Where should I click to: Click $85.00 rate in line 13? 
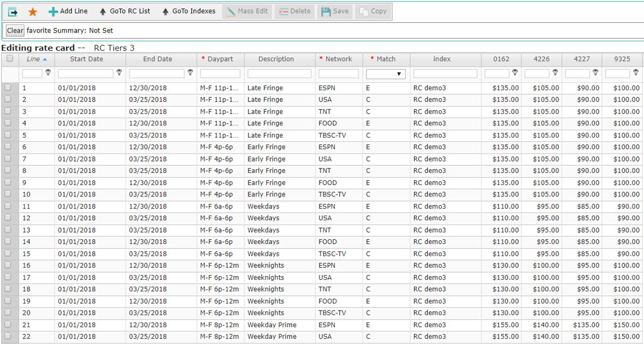tap(588, 230)
